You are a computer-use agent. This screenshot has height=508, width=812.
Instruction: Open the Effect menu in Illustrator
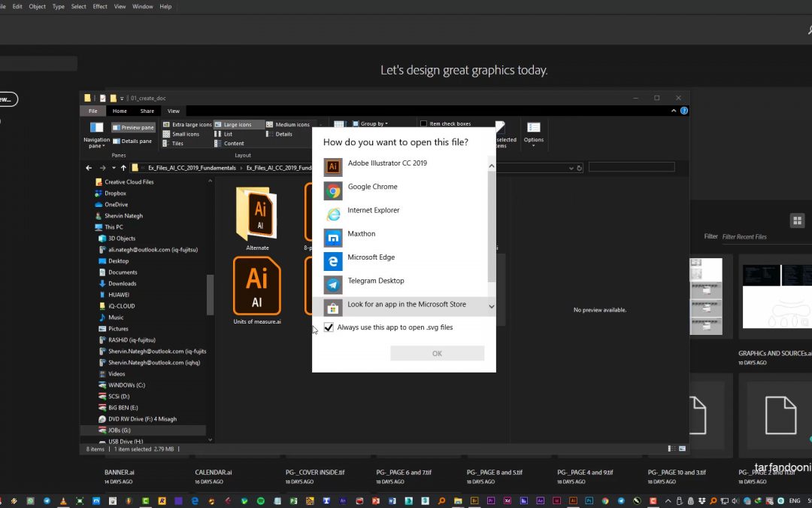coord(100,7)
